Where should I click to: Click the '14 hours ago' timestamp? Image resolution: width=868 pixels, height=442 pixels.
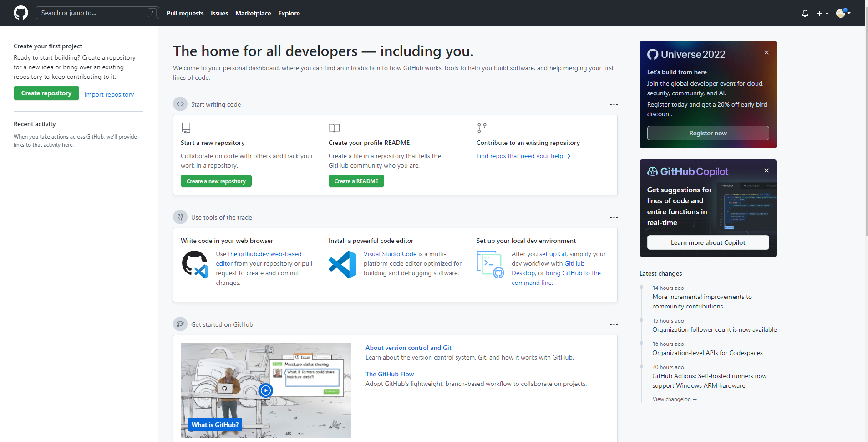point(668,288)
